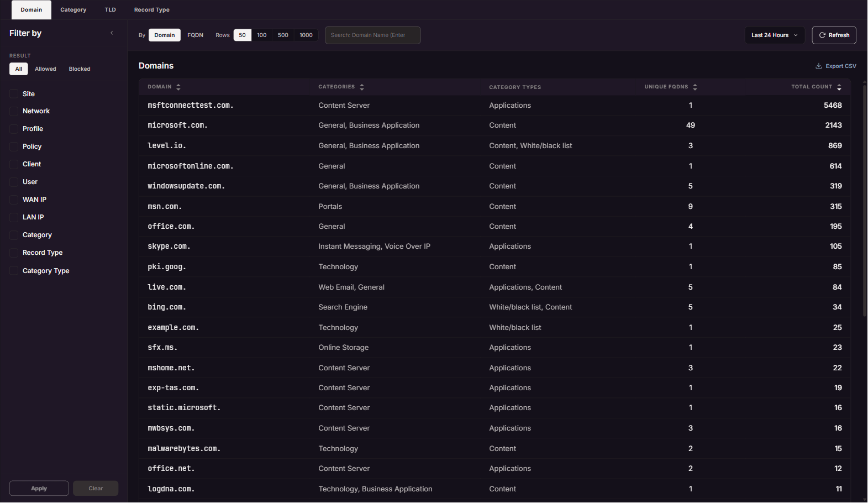Screen dimensions: 868x503
Task: Select the example.com. domain
Action: [173, 328]
